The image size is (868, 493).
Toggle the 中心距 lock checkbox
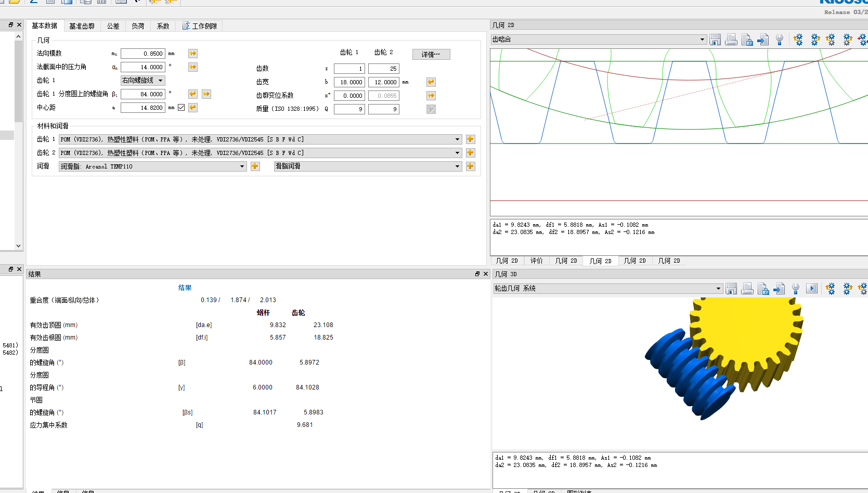pyautogui.click(x=181, y=108)
